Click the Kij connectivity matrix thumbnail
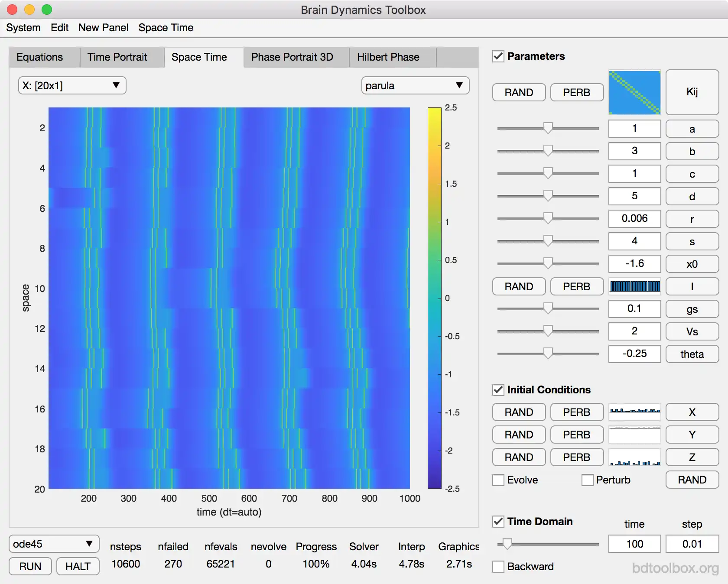 (x=634, y=92)
